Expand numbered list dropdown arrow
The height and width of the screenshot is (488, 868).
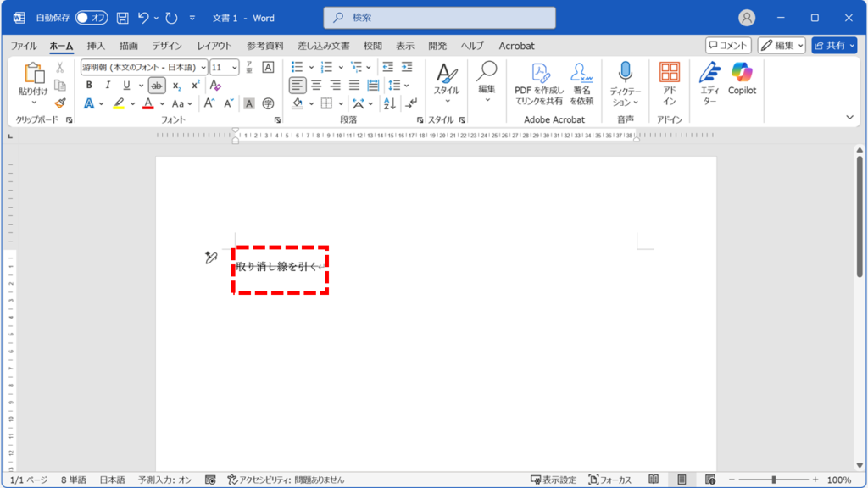pyautogui.click(x=341, y=67)
